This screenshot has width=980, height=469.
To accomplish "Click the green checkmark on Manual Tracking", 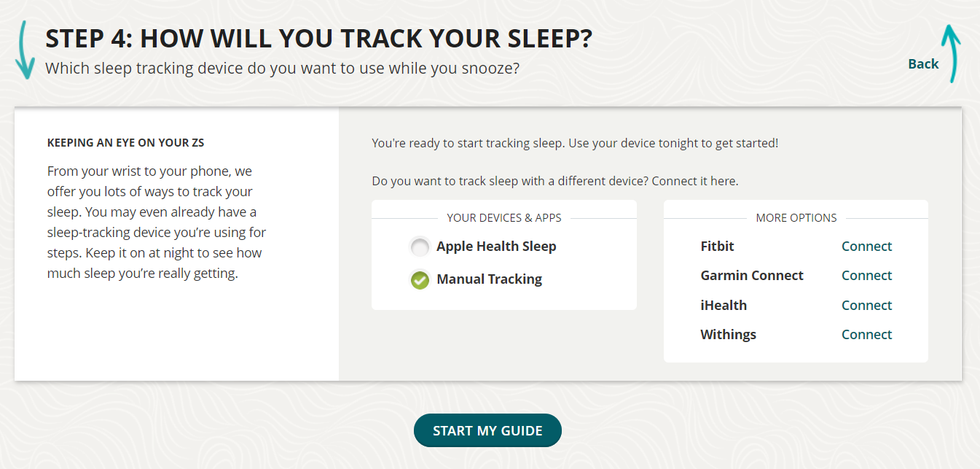I will [x=420, y=279].
